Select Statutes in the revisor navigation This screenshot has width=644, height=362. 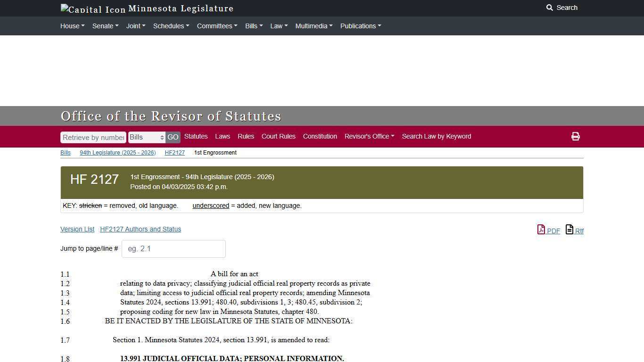click(x=196, y=136)
